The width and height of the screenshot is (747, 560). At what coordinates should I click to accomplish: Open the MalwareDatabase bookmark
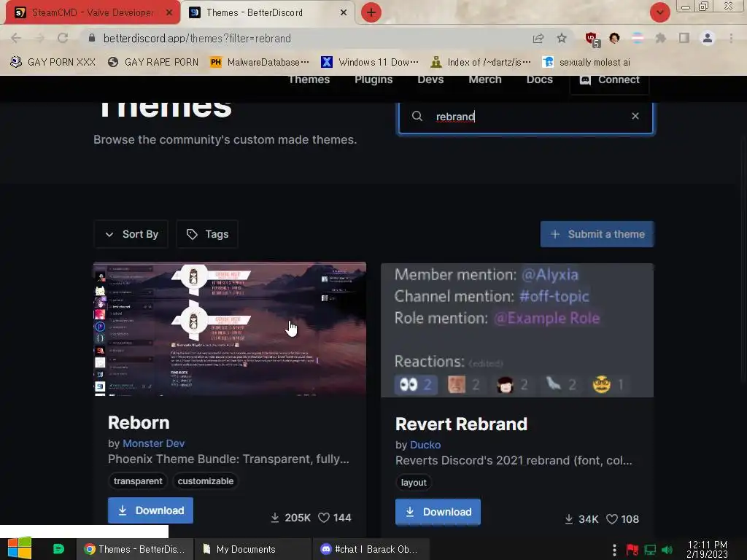pyautogui.click(x=260, y=62)
